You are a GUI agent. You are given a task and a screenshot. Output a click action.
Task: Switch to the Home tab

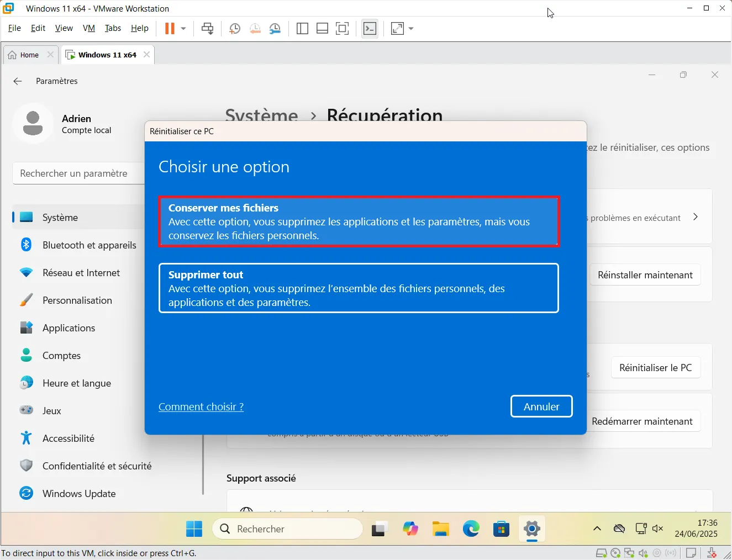24,55
